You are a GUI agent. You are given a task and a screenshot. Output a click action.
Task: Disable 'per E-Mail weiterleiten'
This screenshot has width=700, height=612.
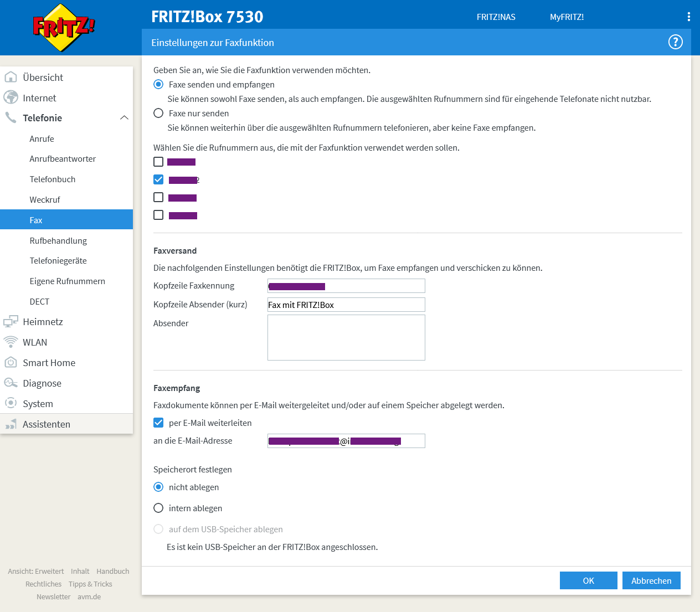[158, 422]
